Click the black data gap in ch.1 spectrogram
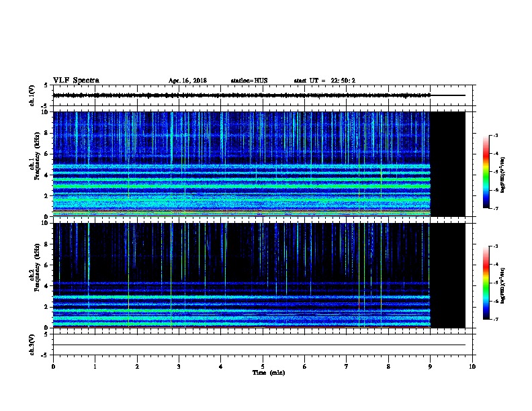This screenshot has width=532, height=411. [448, 164]
